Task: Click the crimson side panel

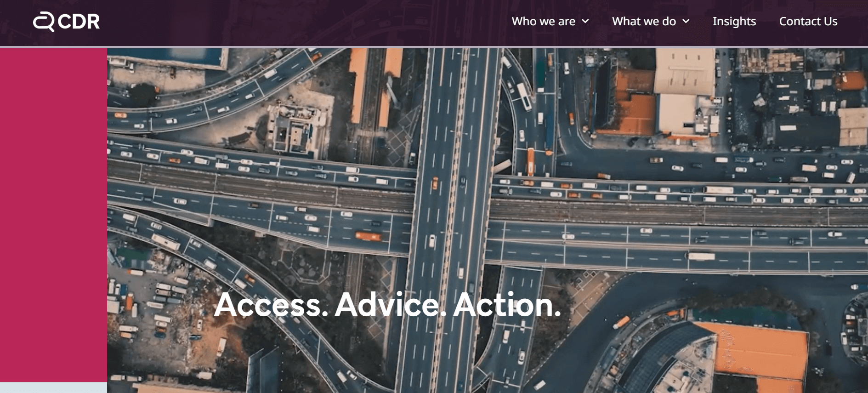Action: coord(53,215)
